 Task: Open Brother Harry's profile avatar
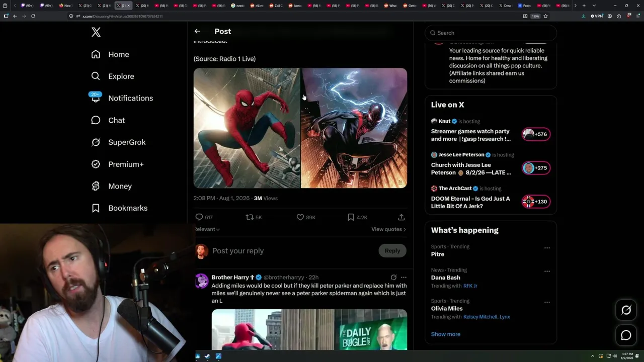click(x=202, y=281)
